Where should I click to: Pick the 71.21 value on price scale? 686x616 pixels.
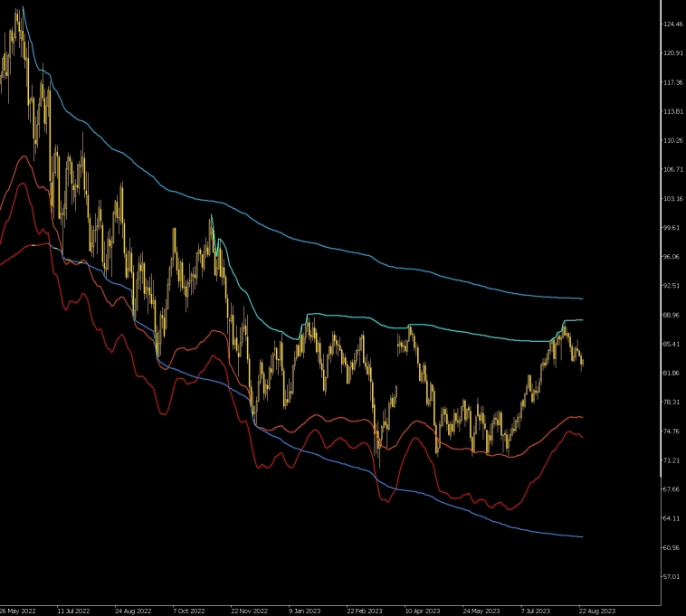(672, 460)
